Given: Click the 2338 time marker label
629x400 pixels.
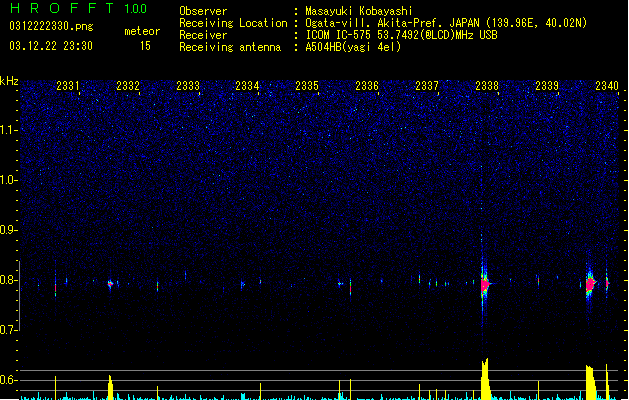Looking at the screenshot, I should (487, 86).
